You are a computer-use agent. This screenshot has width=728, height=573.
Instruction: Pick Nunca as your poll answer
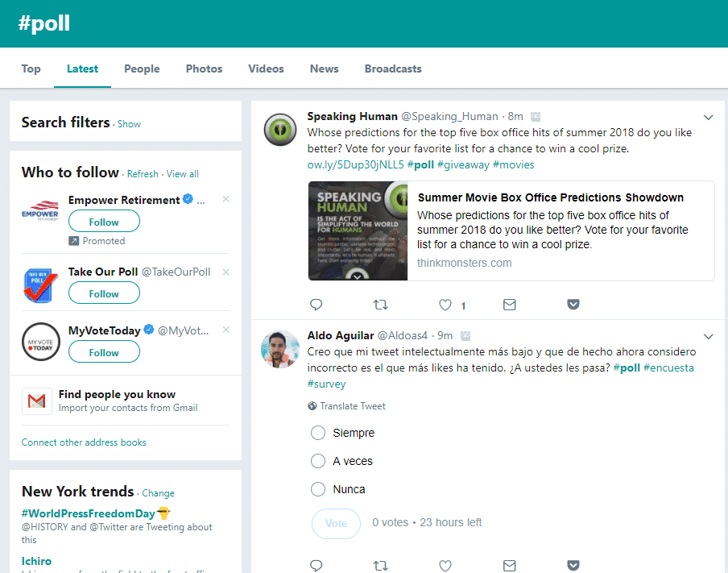(319, 488)
